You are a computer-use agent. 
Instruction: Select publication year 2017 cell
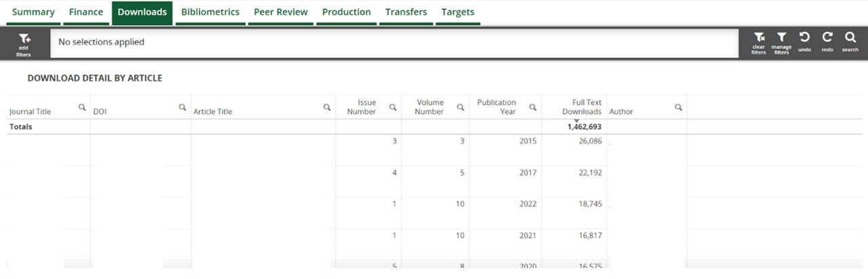528,173
